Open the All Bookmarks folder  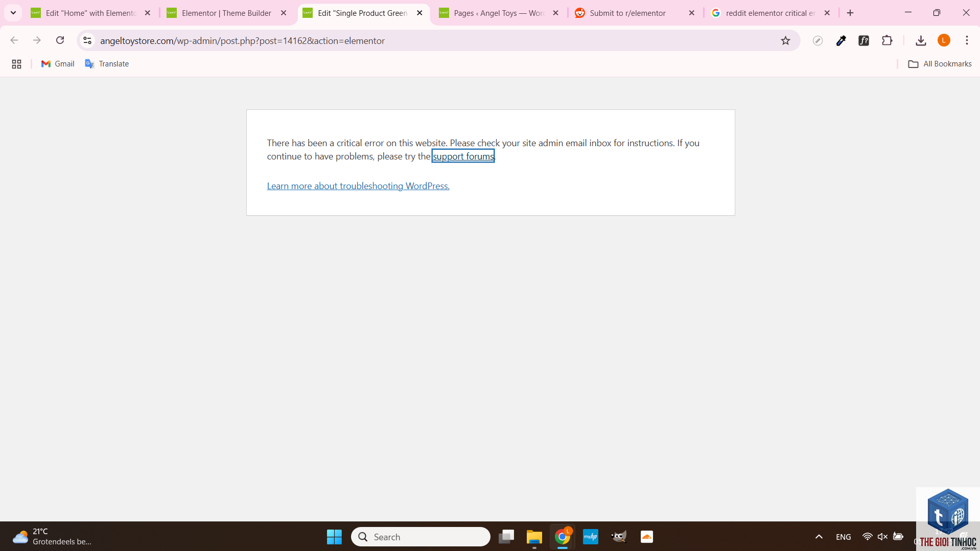coord(940,64)
